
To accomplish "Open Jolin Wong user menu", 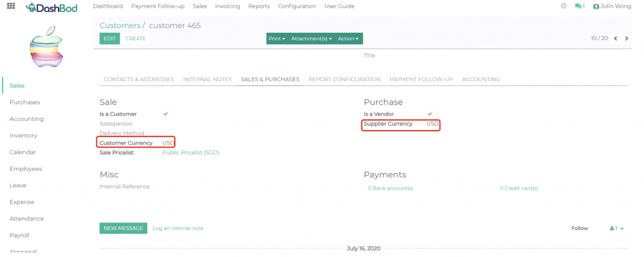I will coord(611,6).
